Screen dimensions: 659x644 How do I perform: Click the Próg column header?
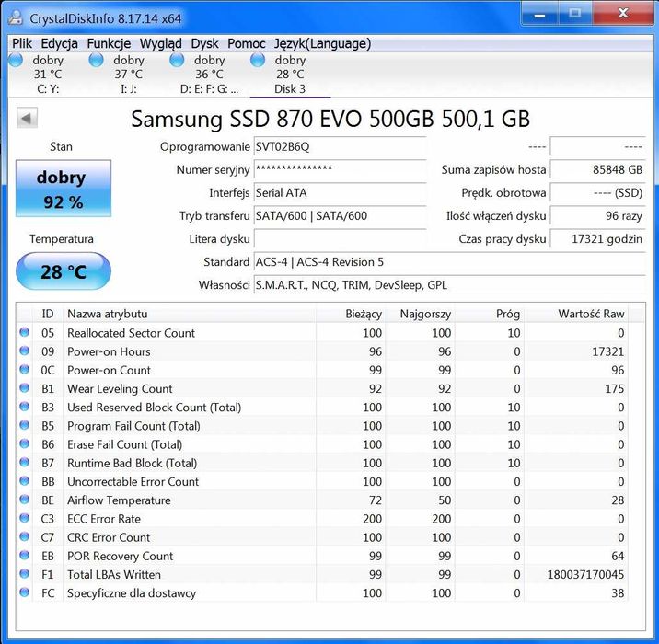coord(490,314)
